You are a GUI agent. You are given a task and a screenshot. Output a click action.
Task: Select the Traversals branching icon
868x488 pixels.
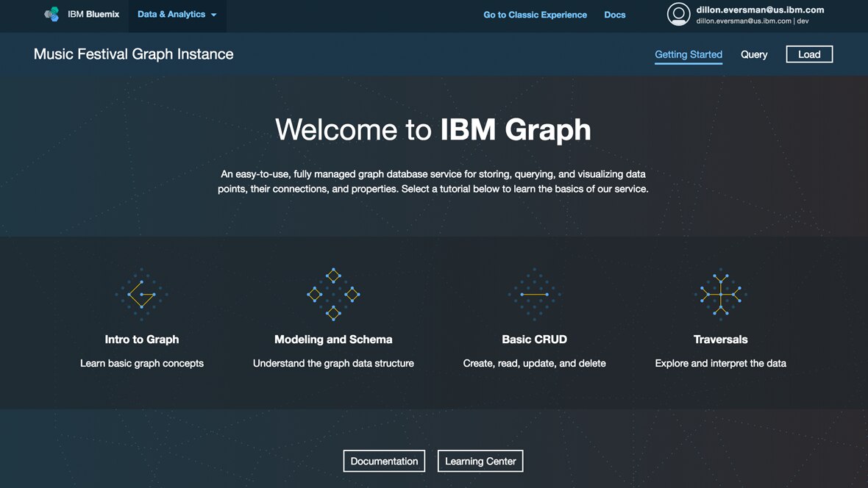tap(720, 295)
